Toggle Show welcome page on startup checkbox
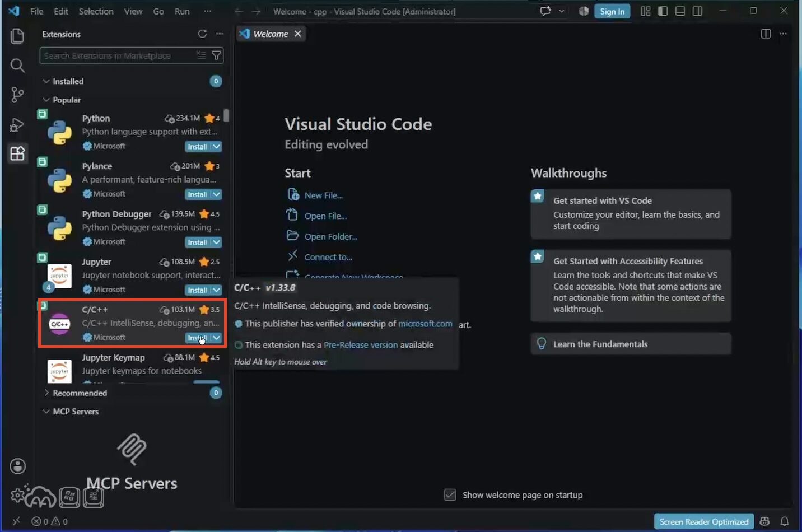The height and width of the screenshot is (532, 802). (x=450, y=494)
